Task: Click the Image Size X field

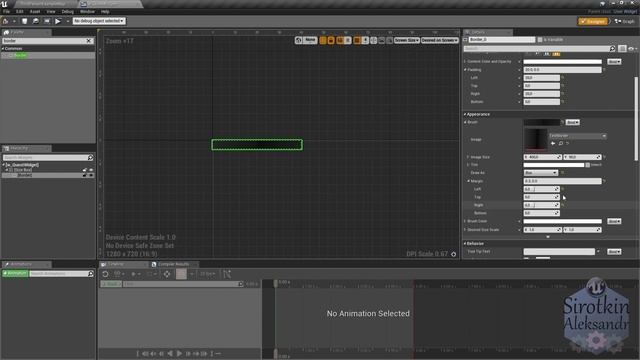Action: (542, 157)
